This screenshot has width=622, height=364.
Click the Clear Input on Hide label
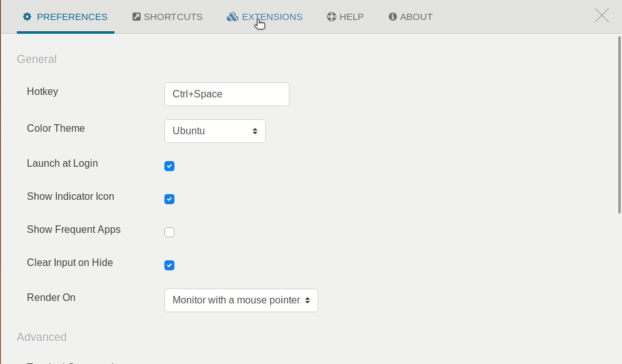(70, 263)
